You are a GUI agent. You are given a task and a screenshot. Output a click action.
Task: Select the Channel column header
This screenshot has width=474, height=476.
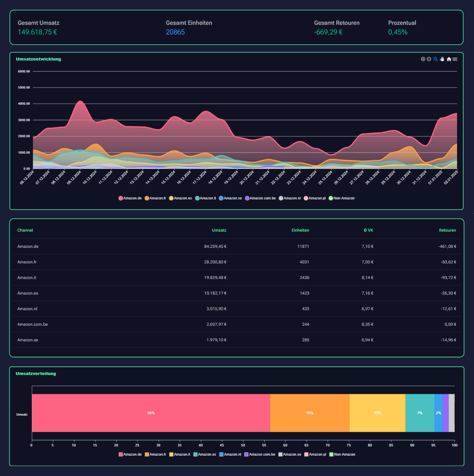tap(25, 230)
